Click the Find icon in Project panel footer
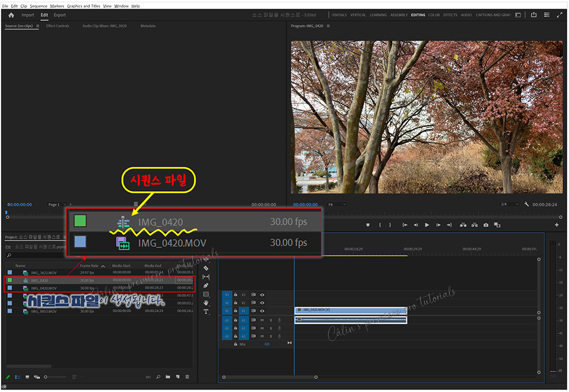The width and height of the screenshot is (569, 392). click(158, 377)
